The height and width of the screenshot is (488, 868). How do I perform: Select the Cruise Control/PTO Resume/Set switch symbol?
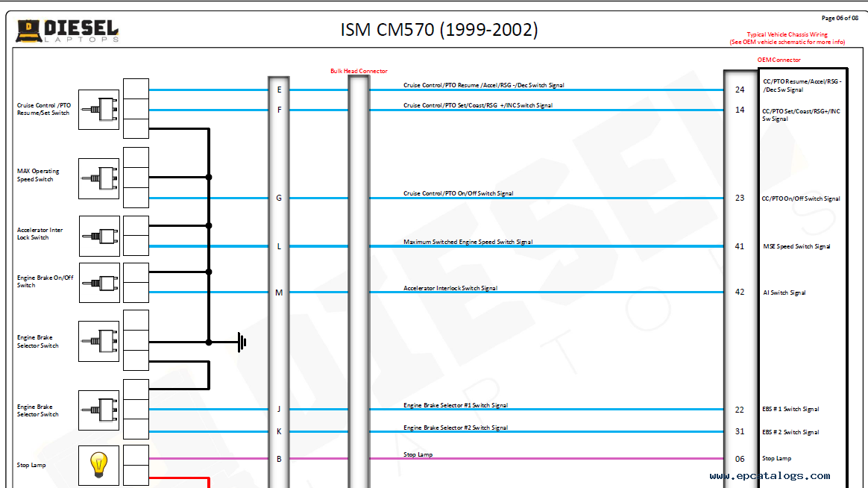[99, 110]
